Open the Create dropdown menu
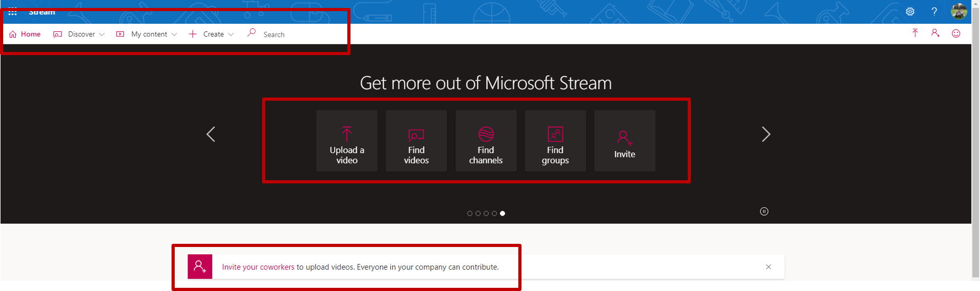980x291 pixels. coord(212,34)
